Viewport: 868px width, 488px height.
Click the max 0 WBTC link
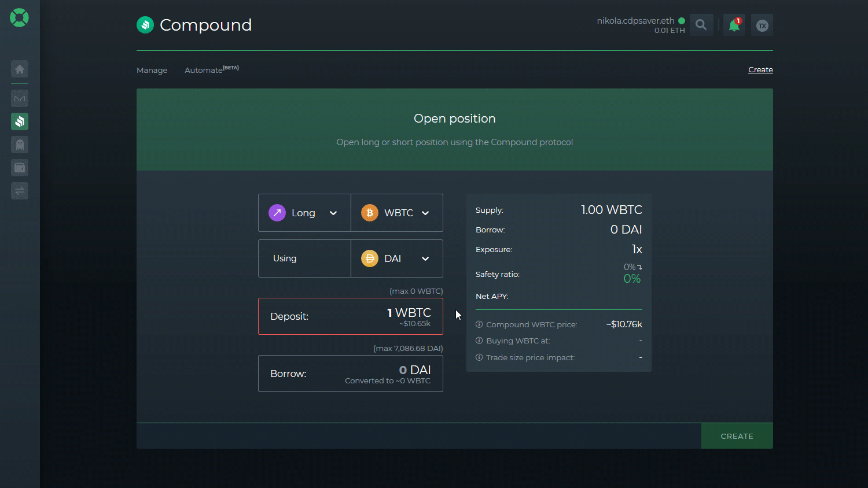416,291
